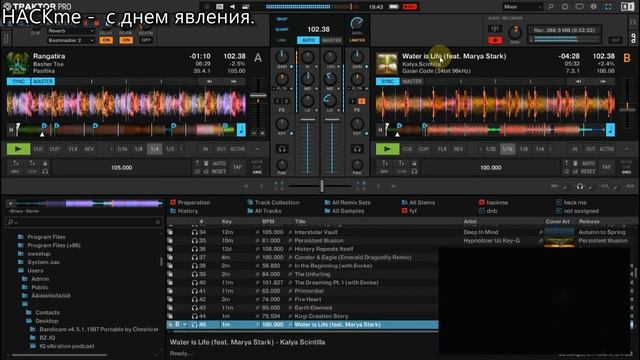The width and height of the screenshot is (640, 360).
Task: Expand Deck A advanced panel dropdown arrow
Action: click(x=257, y=149)
